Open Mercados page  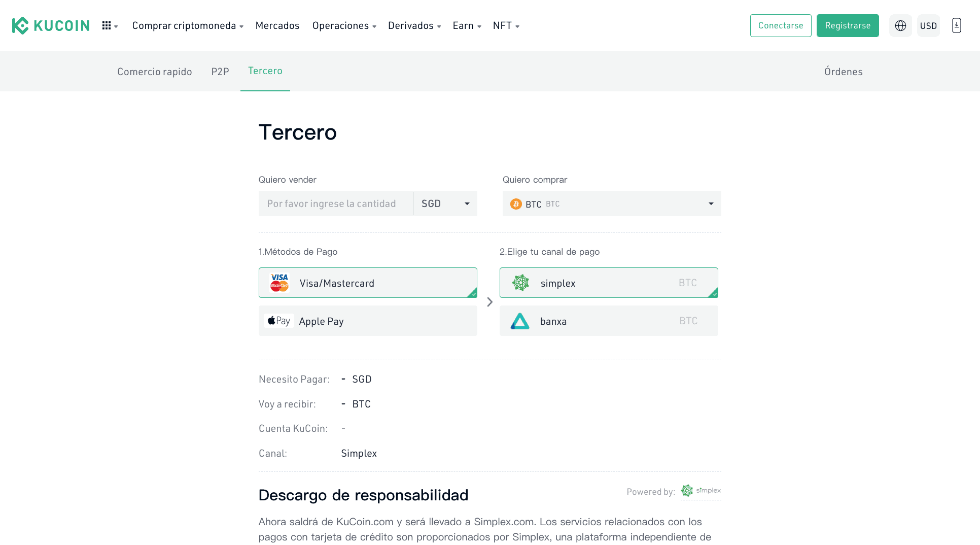pyautogui.click(x=277, y=26)
